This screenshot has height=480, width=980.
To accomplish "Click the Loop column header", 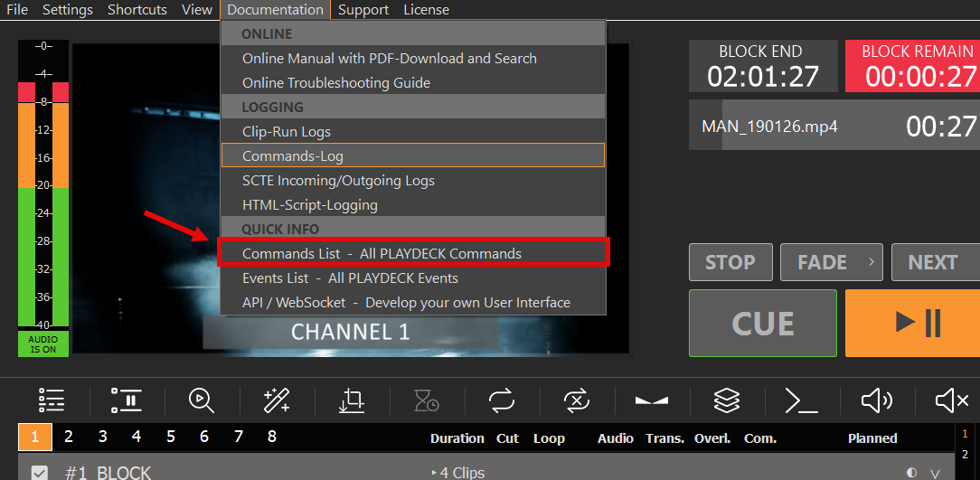I will pos(549,438).
